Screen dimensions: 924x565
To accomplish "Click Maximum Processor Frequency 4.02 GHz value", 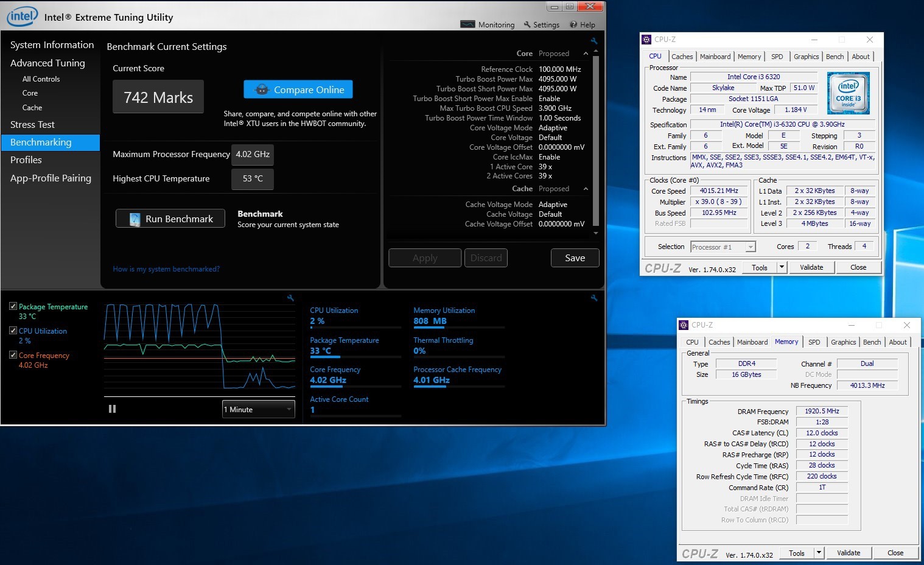I will click(253, 155).
